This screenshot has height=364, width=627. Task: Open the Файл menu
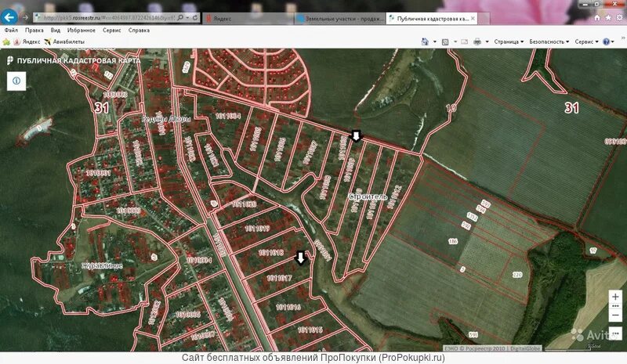click(x=11, y=30)
